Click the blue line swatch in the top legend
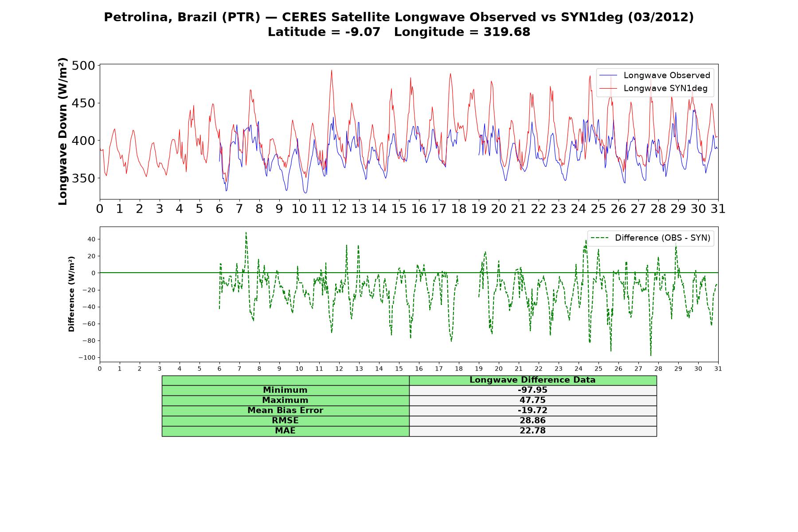The width and height of the screenshot is (798, 532). coord(608,75)
